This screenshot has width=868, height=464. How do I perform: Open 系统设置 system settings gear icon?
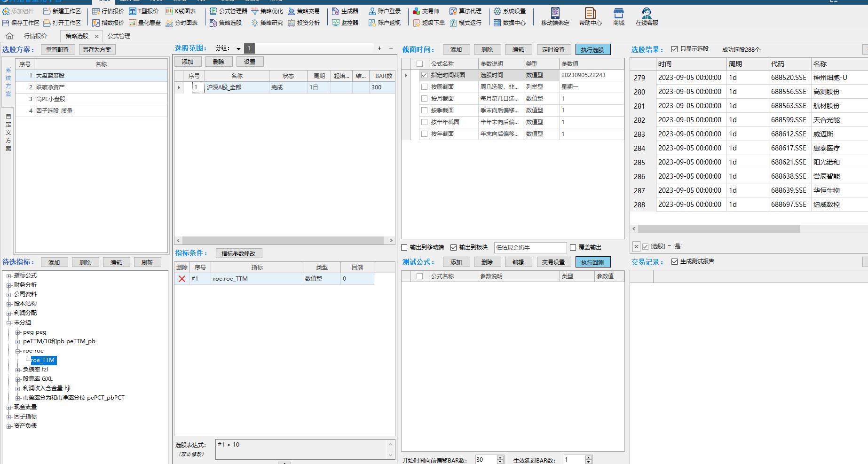497,11
